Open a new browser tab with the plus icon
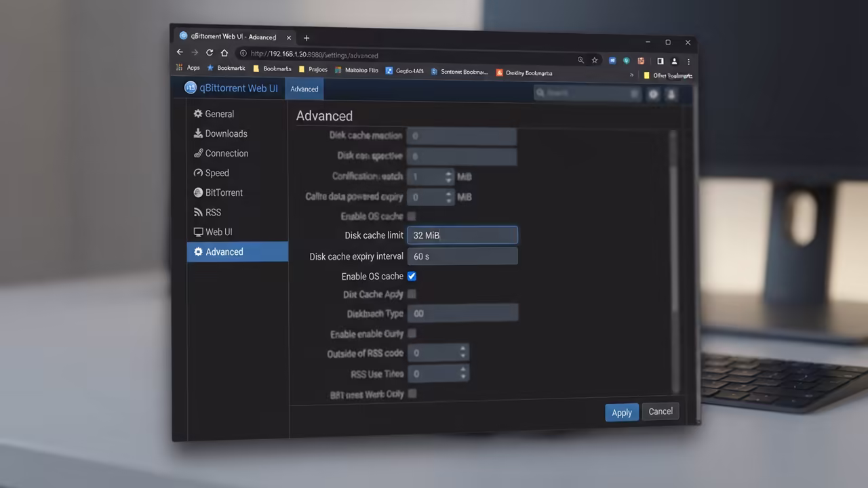This screenshot has width=868, height=488. point(307,38)
